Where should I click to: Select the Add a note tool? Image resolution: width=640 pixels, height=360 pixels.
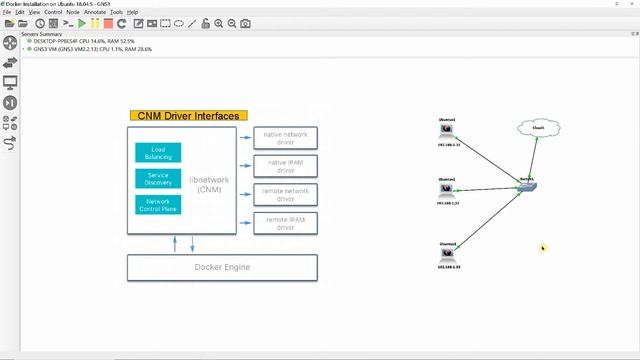[x=138, y=24]
